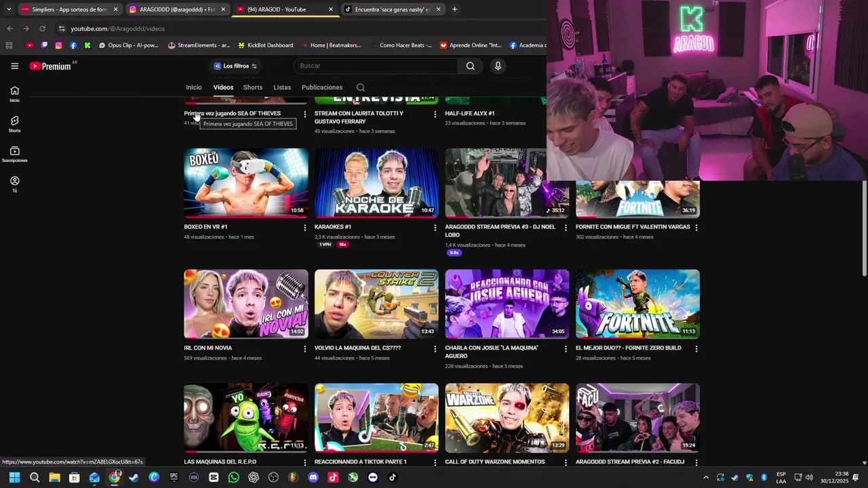Switch to the TikTok 'saca ganas nashy' tab

click(393, 9)
